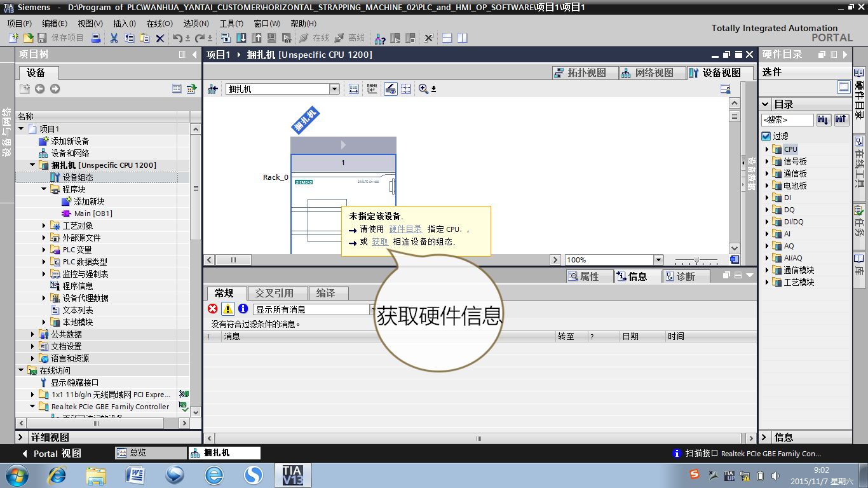The height and width of the screenshot is (488, 868).
Task: Click the errors filter red icon
Action: [213, 309]
